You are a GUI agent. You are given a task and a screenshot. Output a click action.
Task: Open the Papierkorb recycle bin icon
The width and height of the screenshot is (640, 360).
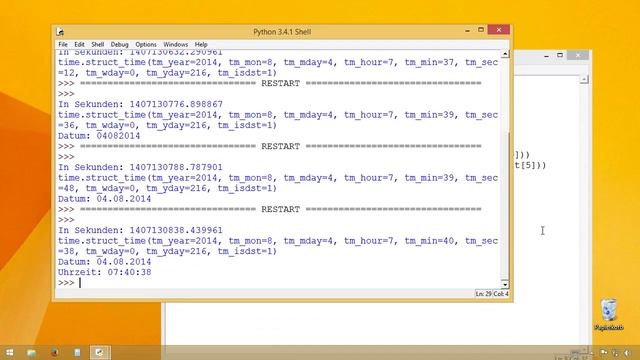[x=609, y=314]
